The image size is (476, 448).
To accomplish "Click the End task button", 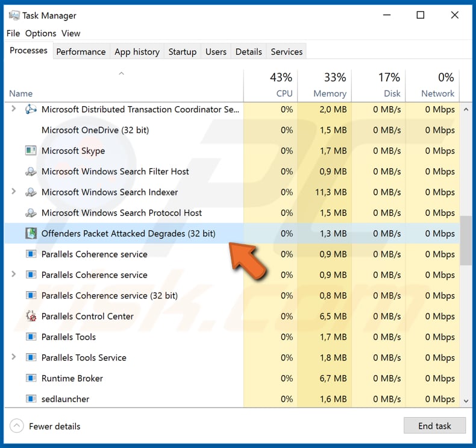I will [x=434, y=426].
